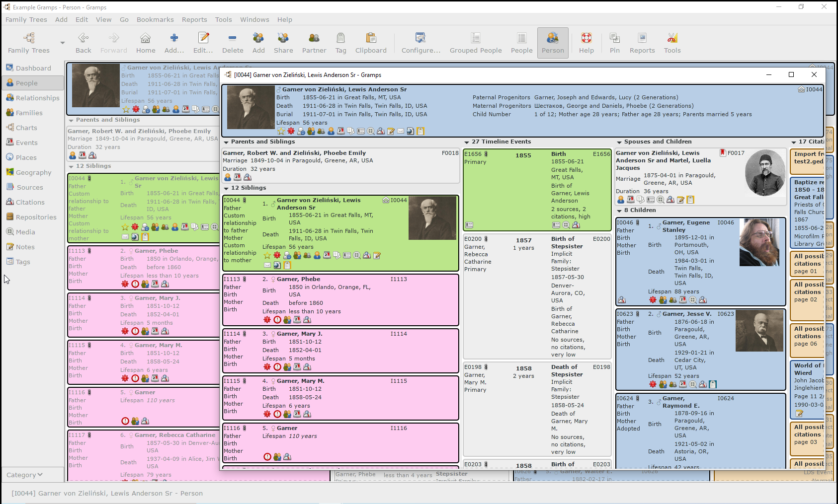Open the Reports menu
Viewport: 838px width, 504px height.
click(194, 19)
